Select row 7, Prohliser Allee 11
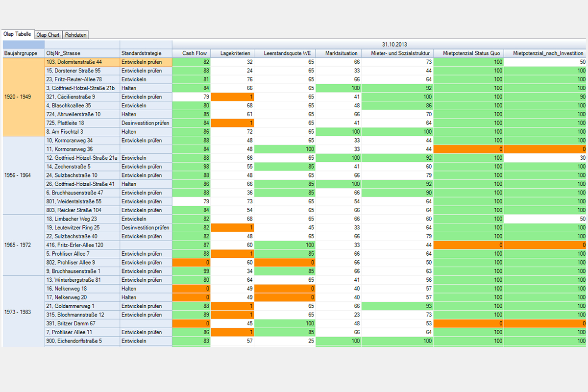The image size is (588, 392). [x=82, y=332]
